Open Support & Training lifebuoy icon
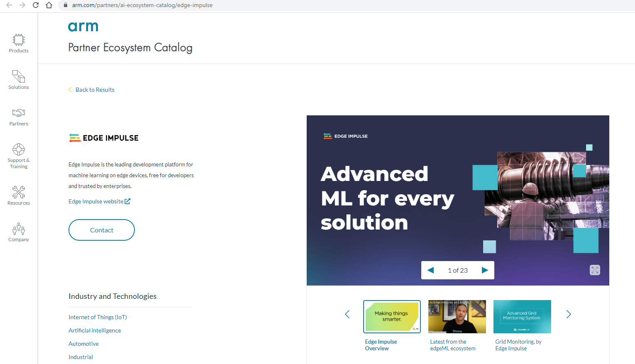Screen dimensions: 635x364 (19, 149)
